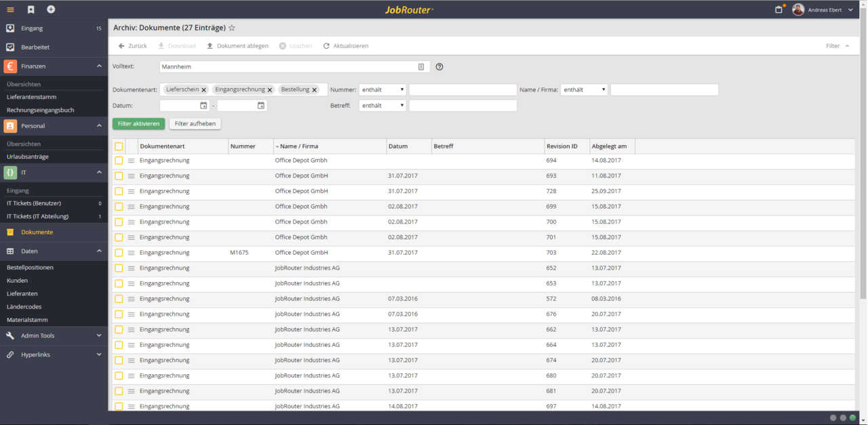Remove the Lieferschein filter tag
Viewport: 868px width, 425px height.
[203, 90]
